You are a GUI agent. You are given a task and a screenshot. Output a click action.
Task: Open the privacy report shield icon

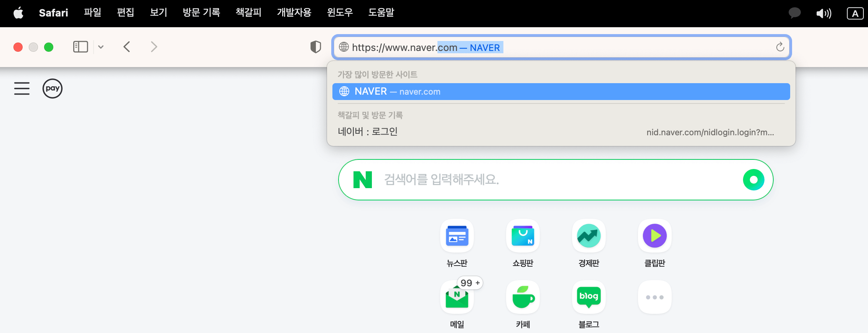[316, 47]
